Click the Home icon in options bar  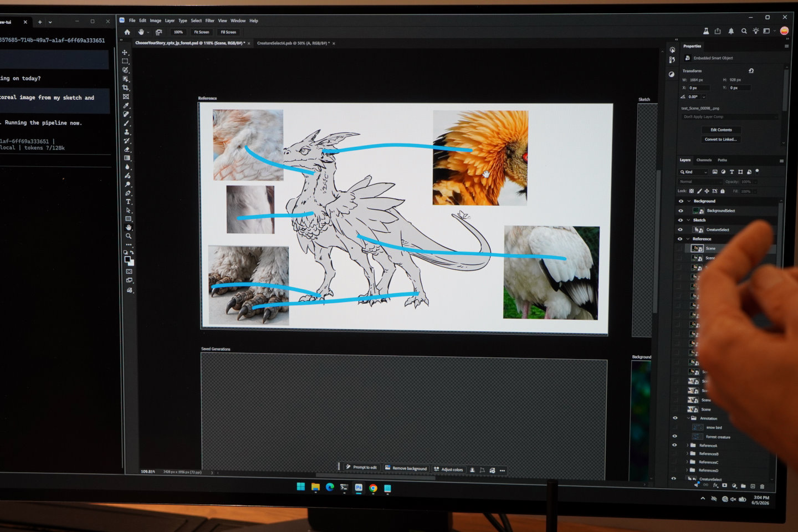click(x=127, y=32)
